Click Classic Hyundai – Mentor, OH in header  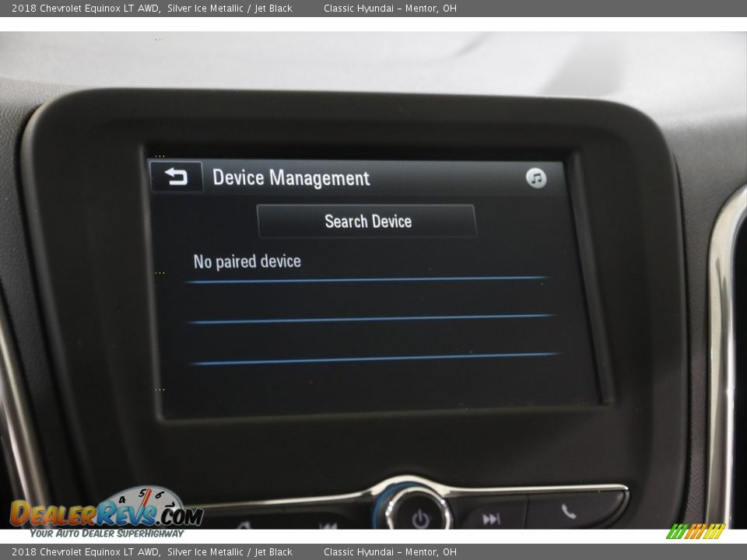(390, 9)
